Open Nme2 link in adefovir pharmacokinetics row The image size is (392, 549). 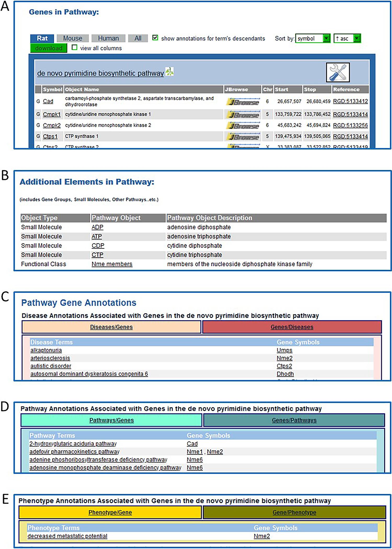coord(215,452)
